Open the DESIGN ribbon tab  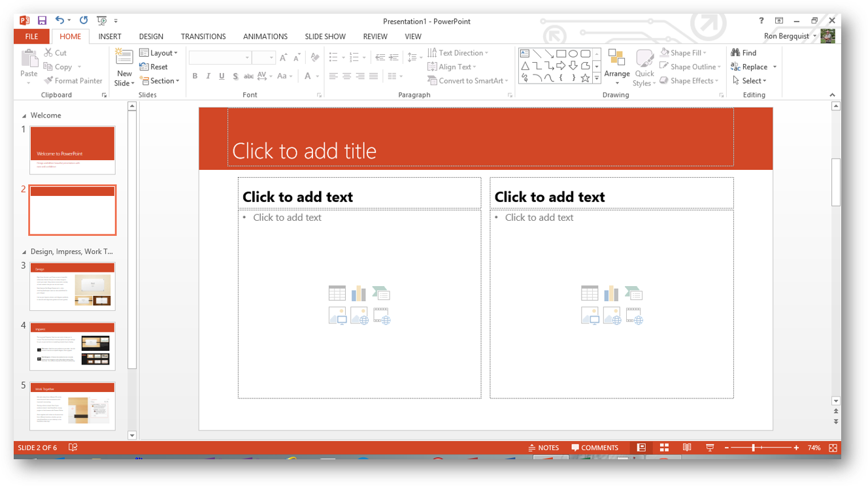click(151, 37)
